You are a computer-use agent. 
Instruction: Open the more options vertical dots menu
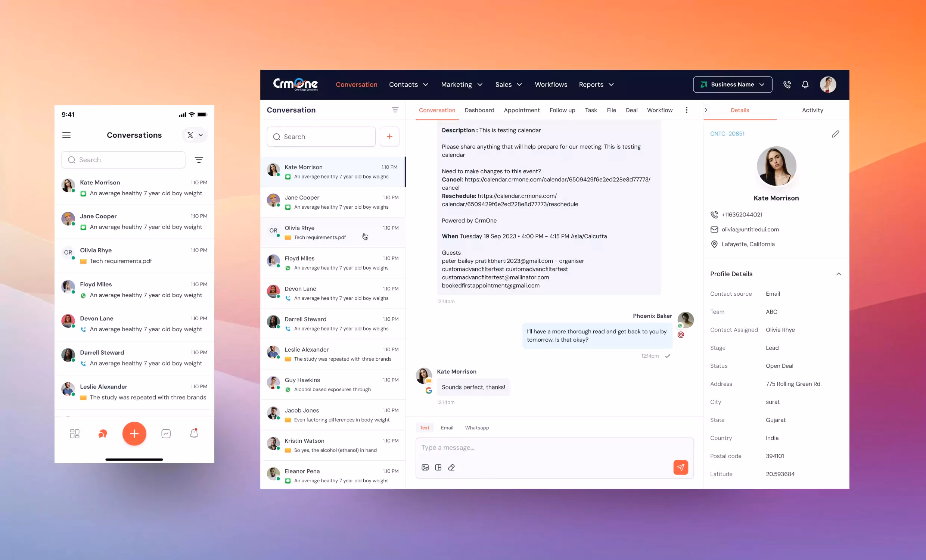point(686,110)
